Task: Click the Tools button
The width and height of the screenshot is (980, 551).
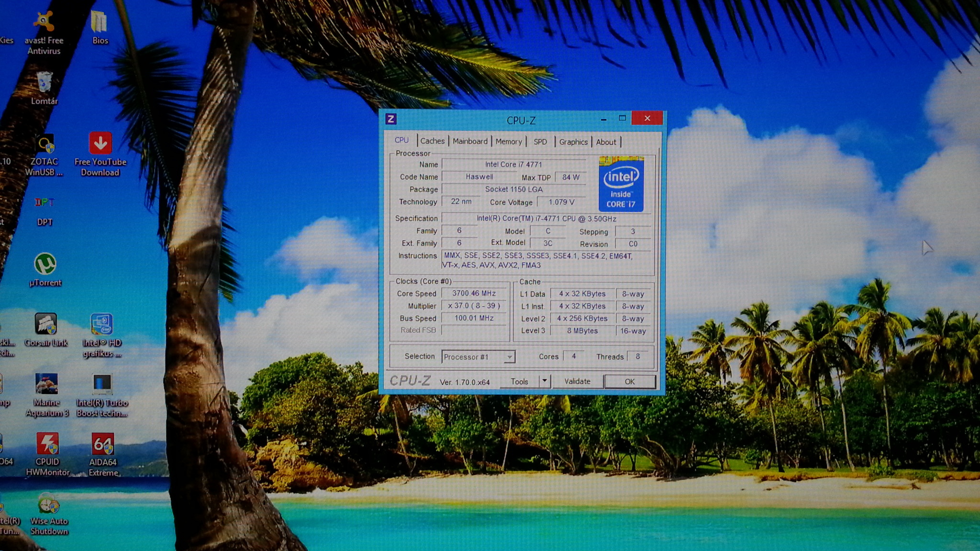Action: 519,381
